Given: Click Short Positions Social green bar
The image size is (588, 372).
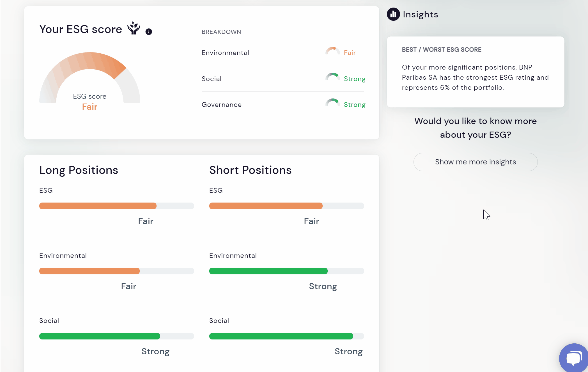Looking at the screenshot, I should coord(281,336).
